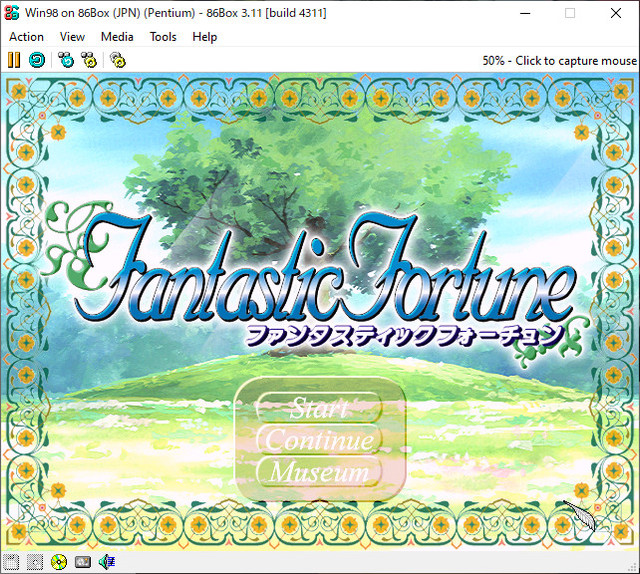
Task: Send Ctrl+Alt+Del via toolbar icon
Action: (x=66, y=60)
